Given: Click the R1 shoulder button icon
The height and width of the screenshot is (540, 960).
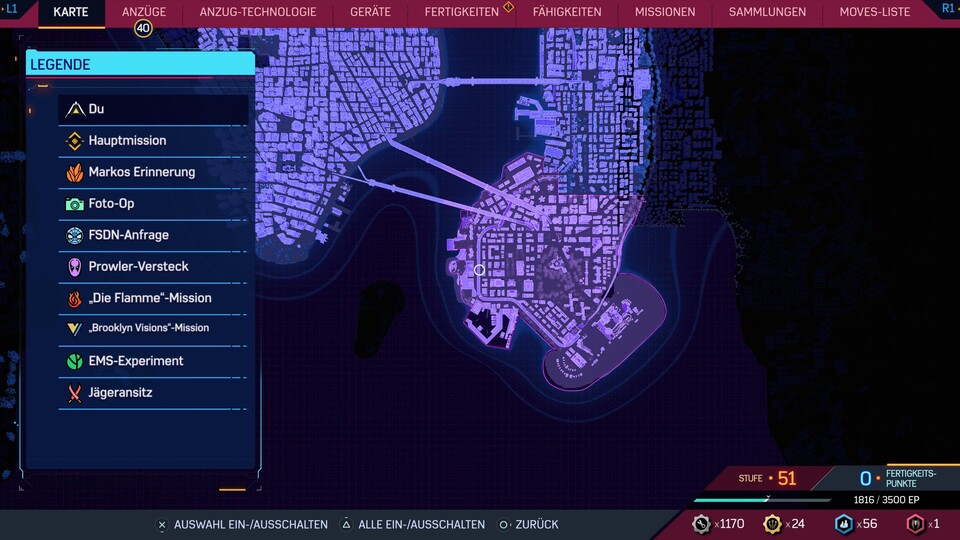Looking at the screenshot, I should 948,9.
